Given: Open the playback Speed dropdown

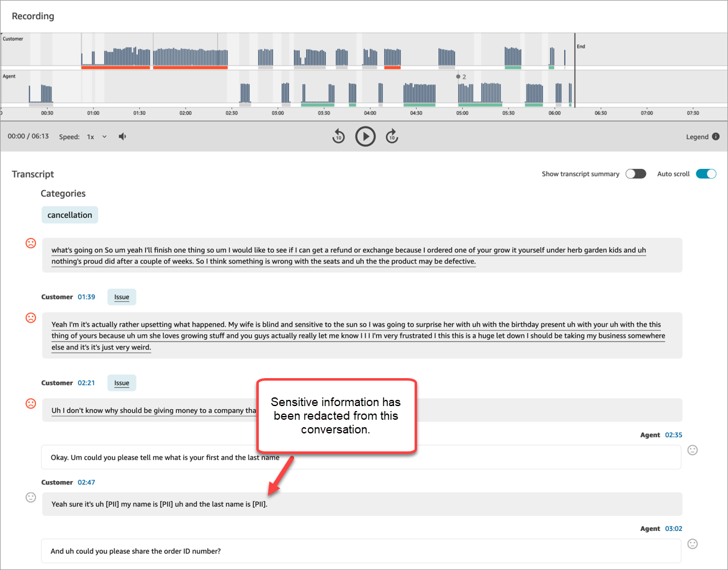Looking at the screenshot, I should (x=98, y=136).
